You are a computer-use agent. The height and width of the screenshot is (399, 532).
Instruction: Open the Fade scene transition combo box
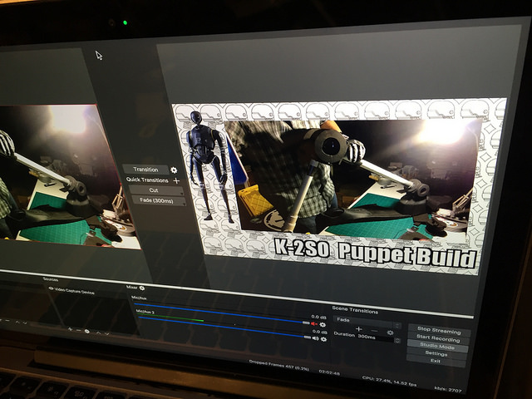(x=367, y=322)
